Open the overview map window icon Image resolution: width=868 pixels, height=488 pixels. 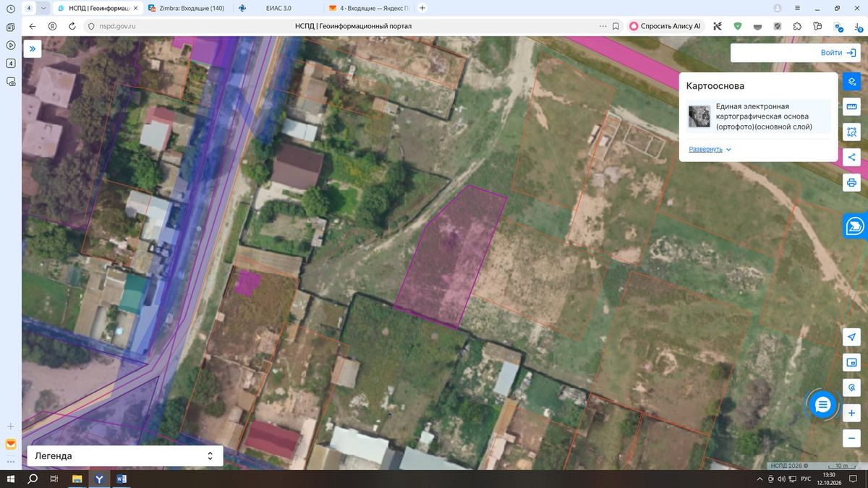[x=851, y=362]
